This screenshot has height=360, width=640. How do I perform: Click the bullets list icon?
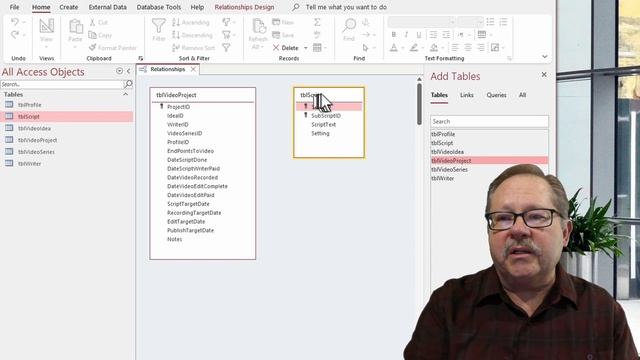490,22
